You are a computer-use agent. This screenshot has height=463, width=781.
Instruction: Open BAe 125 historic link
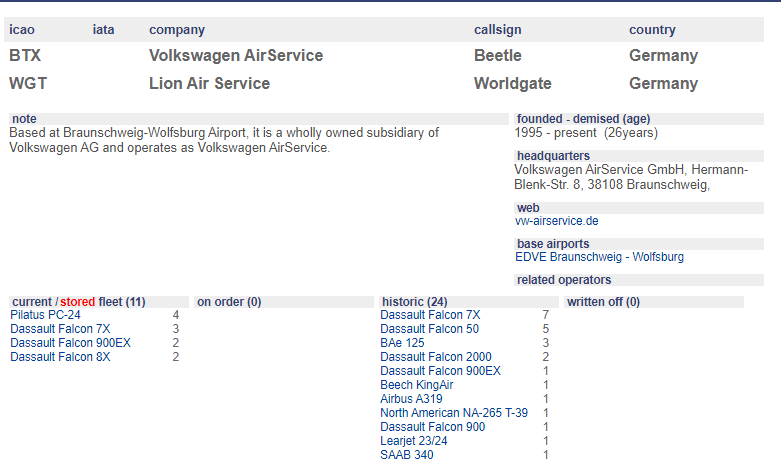pyautogui.click(x=402, y=343)
